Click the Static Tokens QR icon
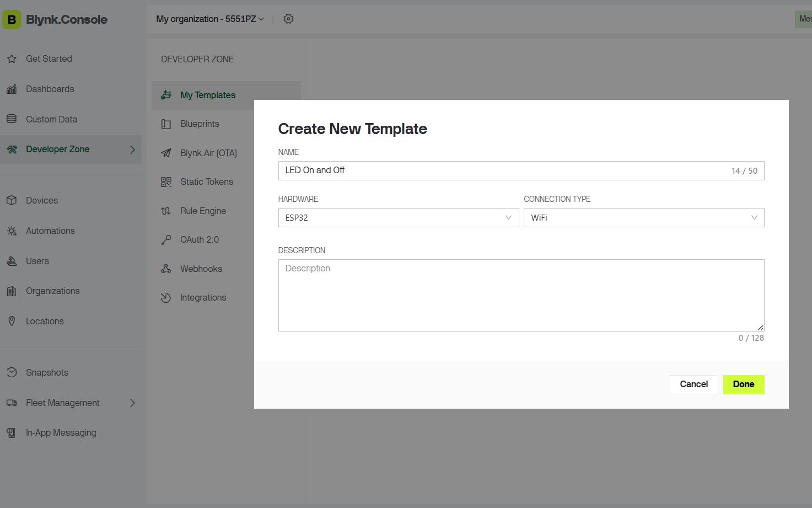This screenshot has height=508, width=812. tap(166, 182)
